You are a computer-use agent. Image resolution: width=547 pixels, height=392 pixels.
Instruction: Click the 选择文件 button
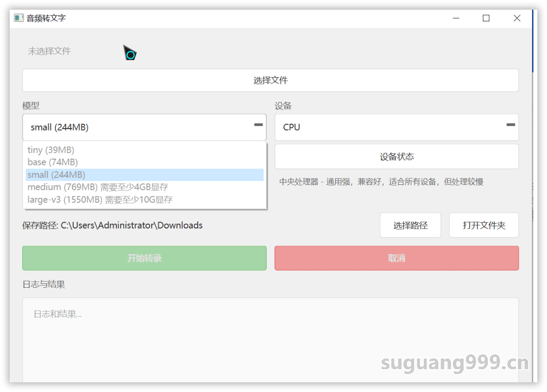pos(270,80)
